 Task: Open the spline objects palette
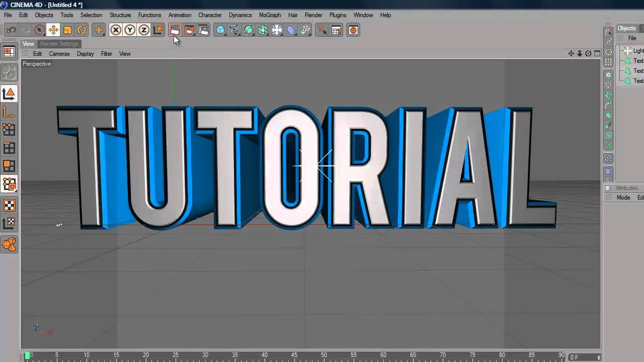pos(234,30)
